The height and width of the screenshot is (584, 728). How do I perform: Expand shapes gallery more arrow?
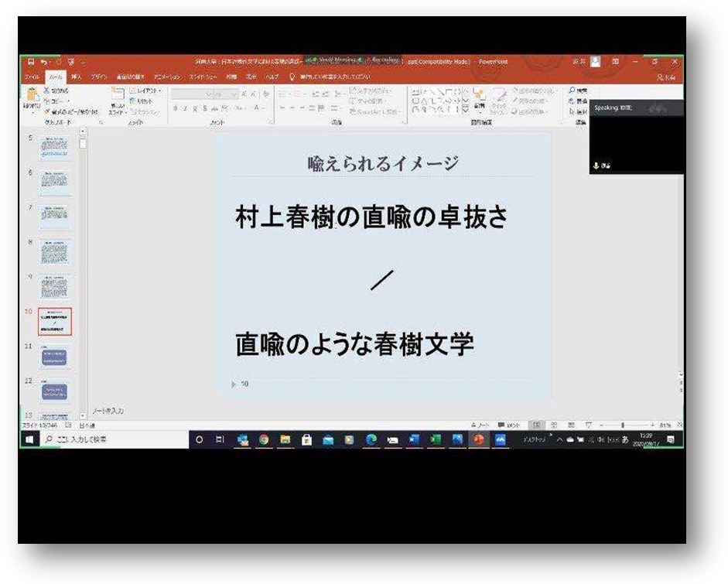coord(465,111)
